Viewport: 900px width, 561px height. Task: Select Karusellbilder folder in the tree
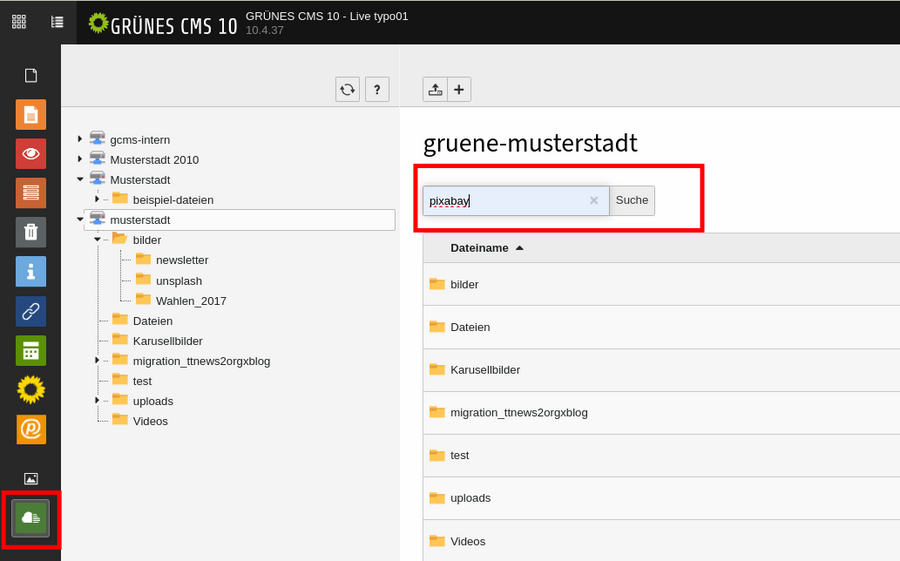[168, 341]
